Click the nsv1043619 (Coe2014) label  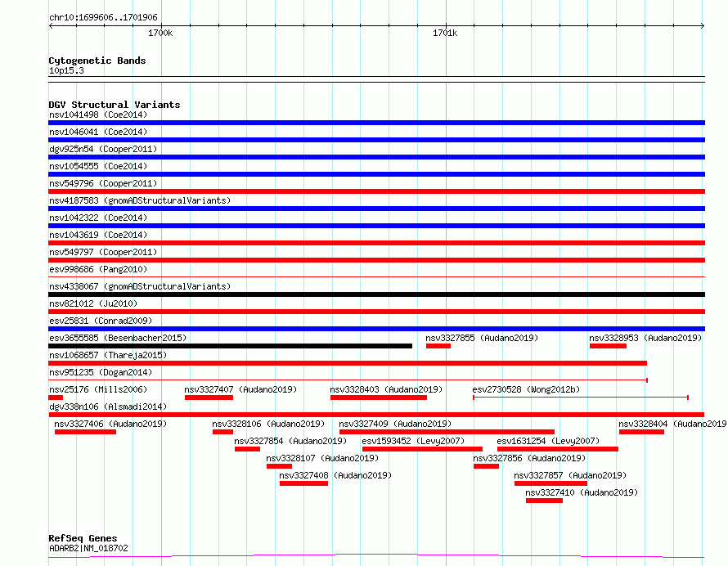click(x=98, y=235)
